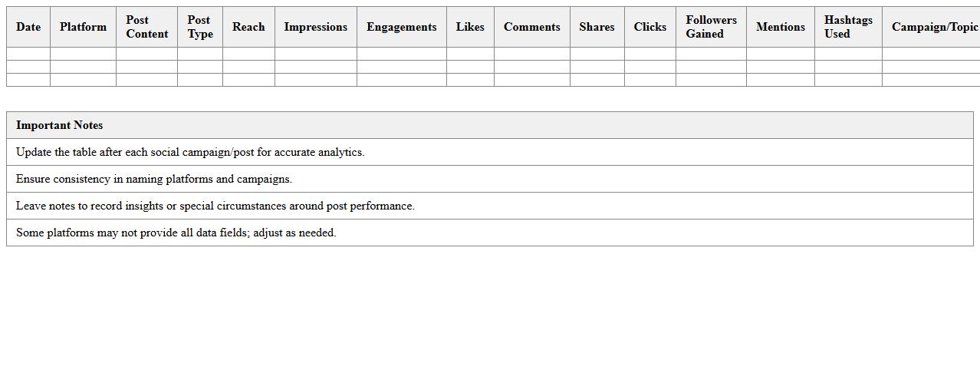This screenshot has width=980, height=373.
Task: Select the note about recording insights
Action: (x=215, y=206)
